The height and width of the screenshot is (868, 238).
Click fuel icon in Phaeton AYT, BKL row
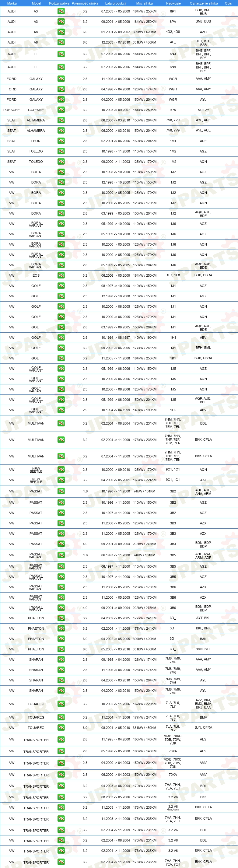[61, 618]
